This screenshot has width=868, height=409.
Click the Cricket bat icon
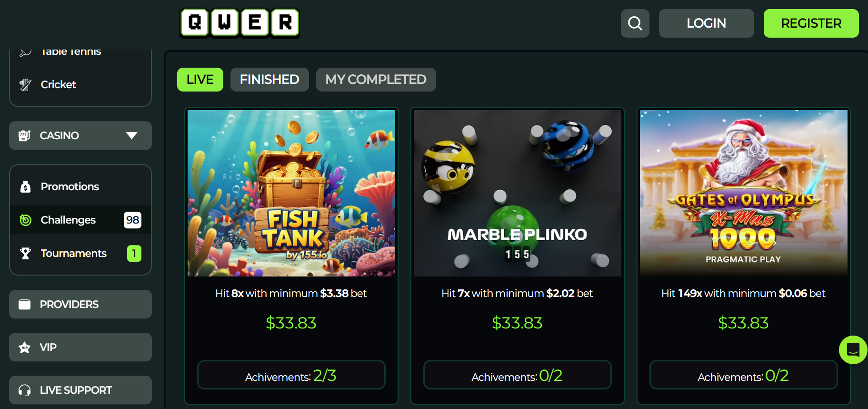click(x=25, y=84)
